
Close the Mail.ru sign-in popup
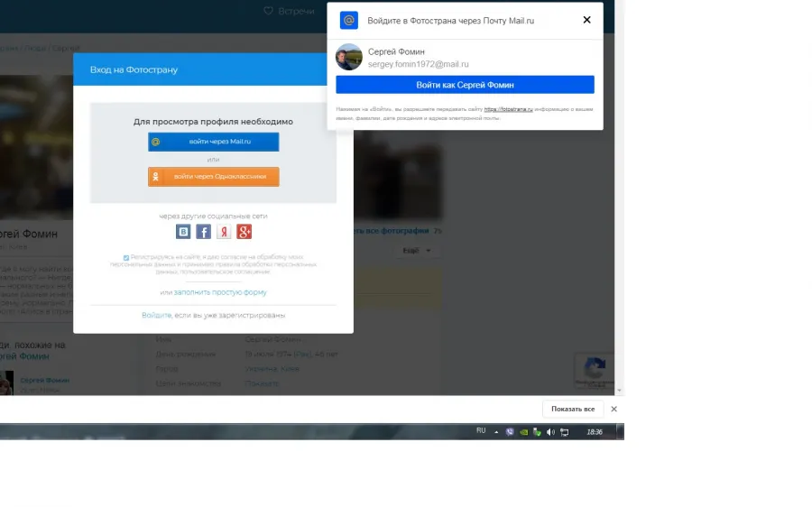coord(586,20)
